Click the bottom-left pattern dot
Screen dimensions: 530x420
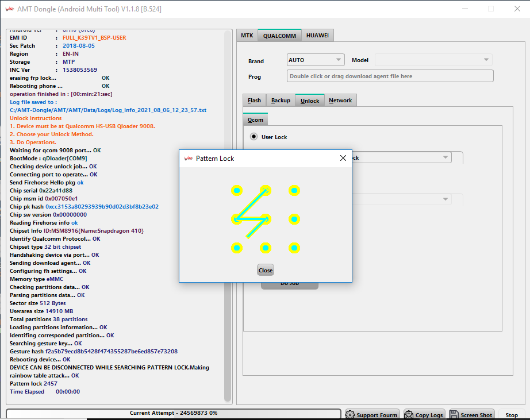237,248
